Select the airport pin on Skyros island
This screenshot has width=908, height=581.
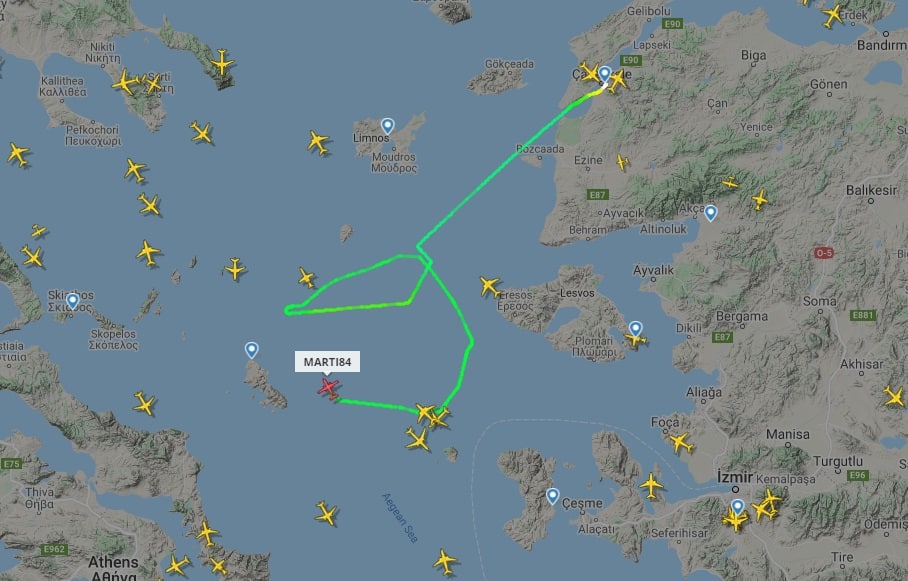(251, 350)
